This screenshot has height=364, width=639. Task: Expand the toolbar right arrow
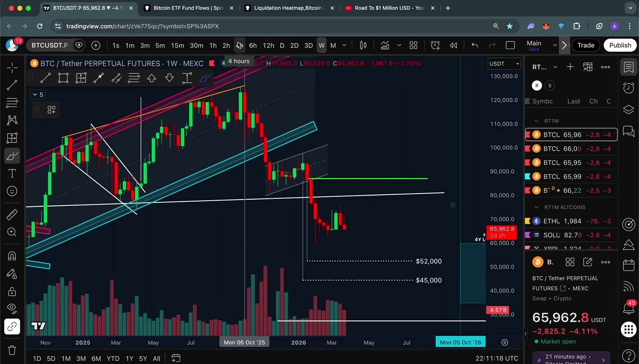(x=564, y=45)
